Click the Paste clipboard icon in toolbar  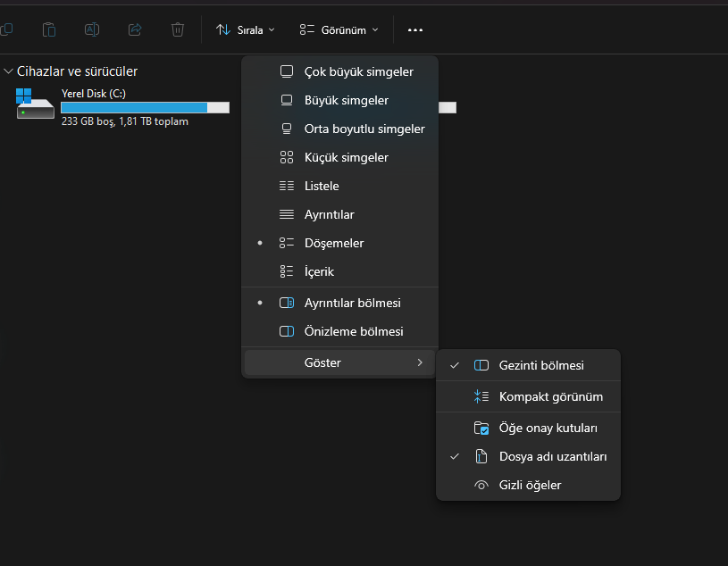49,29
